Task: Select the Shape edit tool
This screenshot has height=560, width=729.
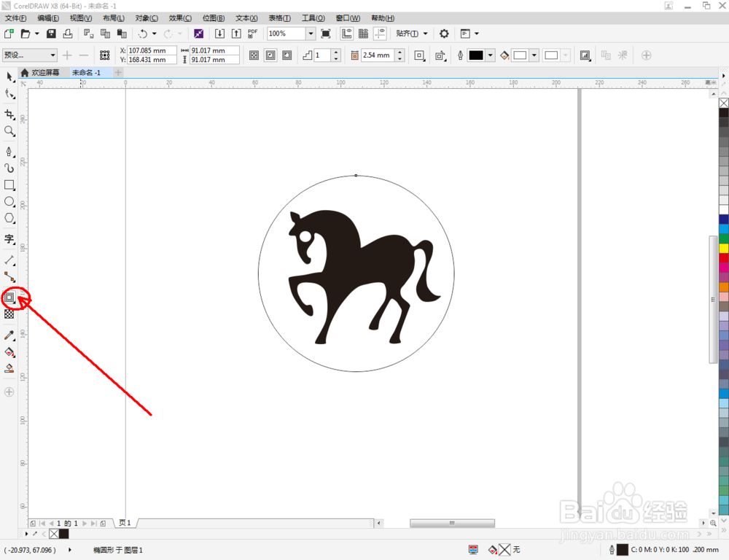Action: [9, 94]
